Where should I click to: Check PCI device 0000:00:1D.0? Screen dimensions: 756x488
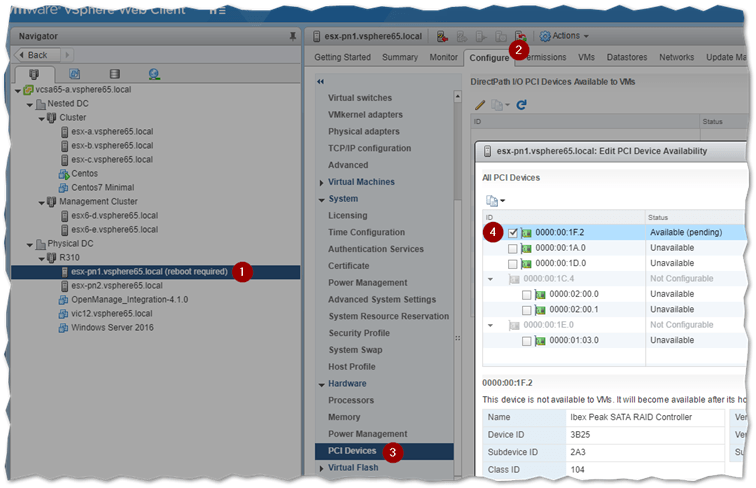tap(512, 264)
